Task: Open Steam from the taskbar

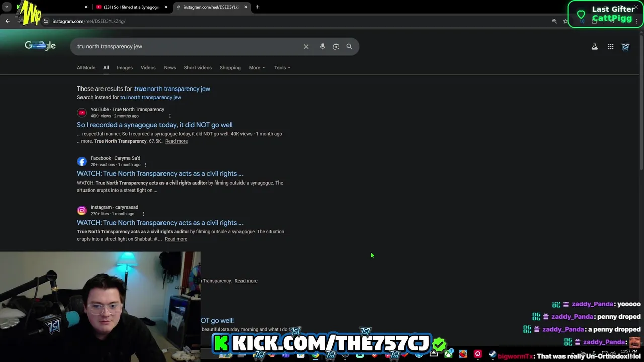Action: 493,354
